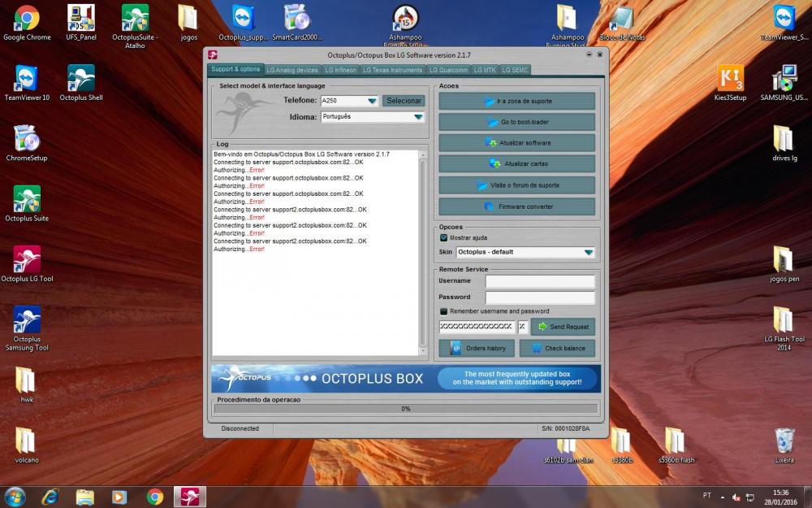The width and height of the screenshot is (812, 508).
Task: Select the jogos pen folder
Action: click(x=784, y=264)
